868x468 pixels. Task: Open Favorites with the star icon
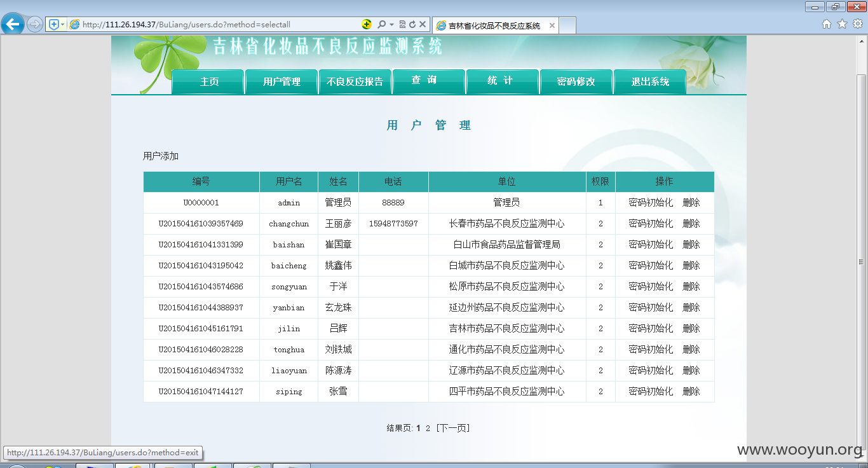(x=842, y=24)
